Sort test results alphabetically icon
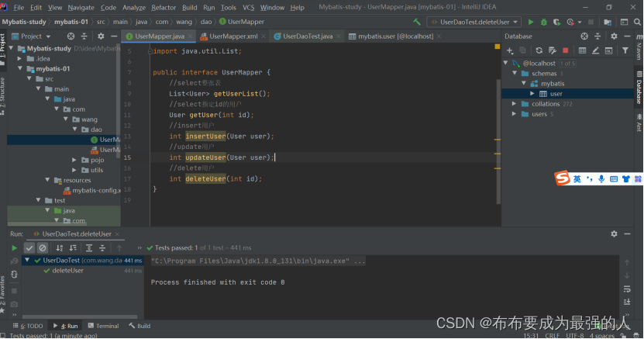 tap(60, 247)
